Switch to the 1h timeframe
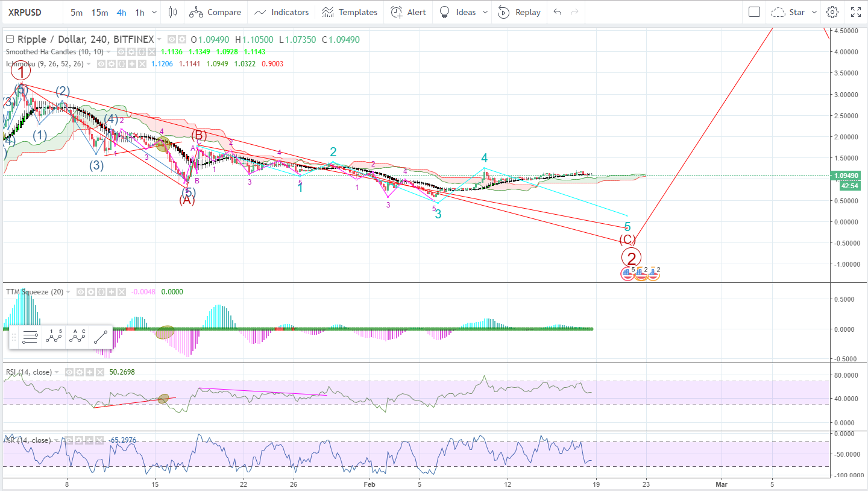 [x=140, y=12]
